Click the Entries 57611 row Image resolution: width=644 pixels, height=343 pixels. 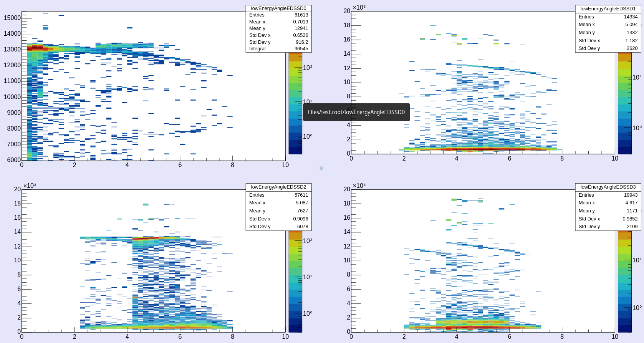click(x=278, y=195)
